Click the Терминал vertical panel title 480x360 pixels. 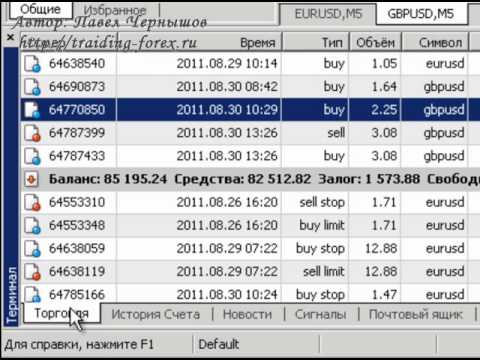tap(11, 295)
